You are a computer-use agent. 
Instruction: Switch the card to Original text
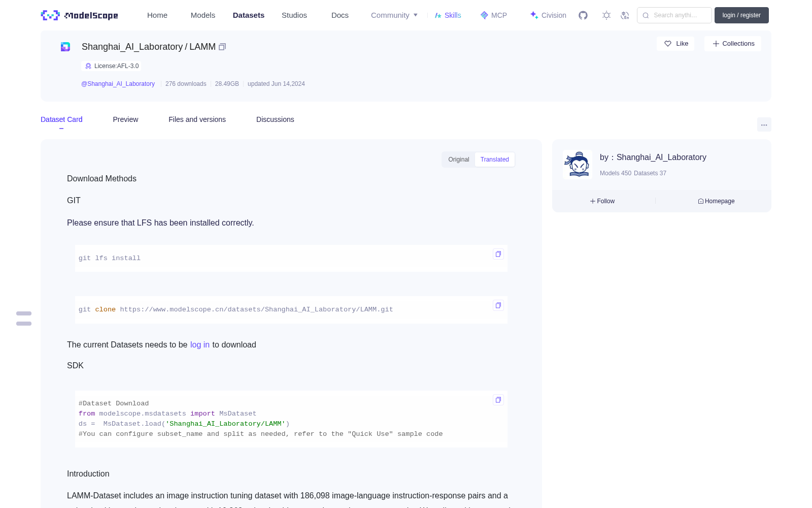click(x=459, y=160)
